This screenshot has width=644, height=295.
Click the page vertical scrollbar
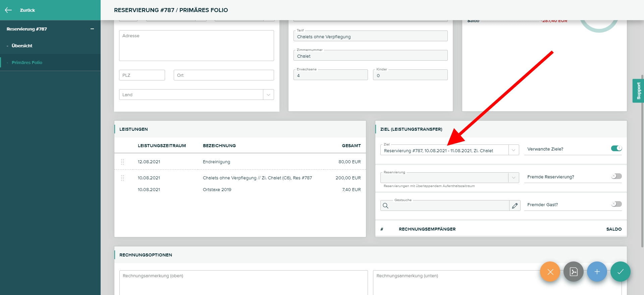tap(642, 161)
